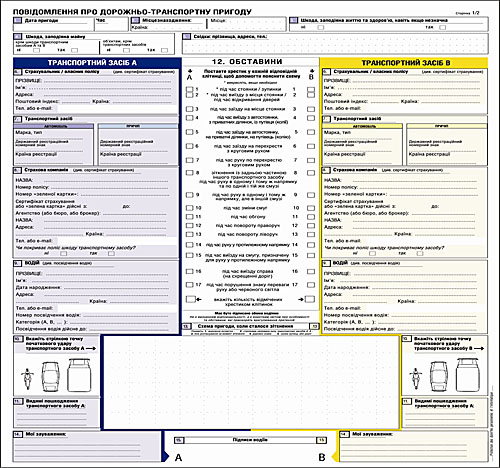The image size is (500, 468).
Task: Click vehicle B automobile 'Марка, тип' field
Action: point(362,136)
